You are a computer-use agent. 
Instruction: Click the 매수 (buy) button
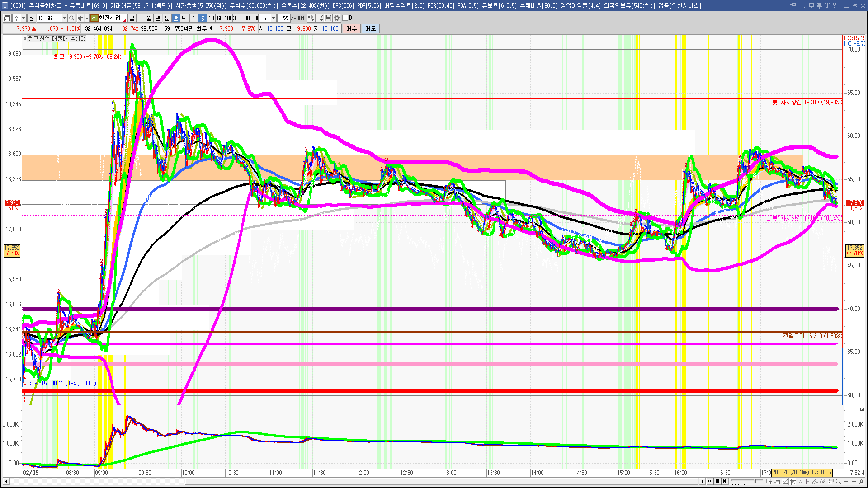(x=352, y=28)
